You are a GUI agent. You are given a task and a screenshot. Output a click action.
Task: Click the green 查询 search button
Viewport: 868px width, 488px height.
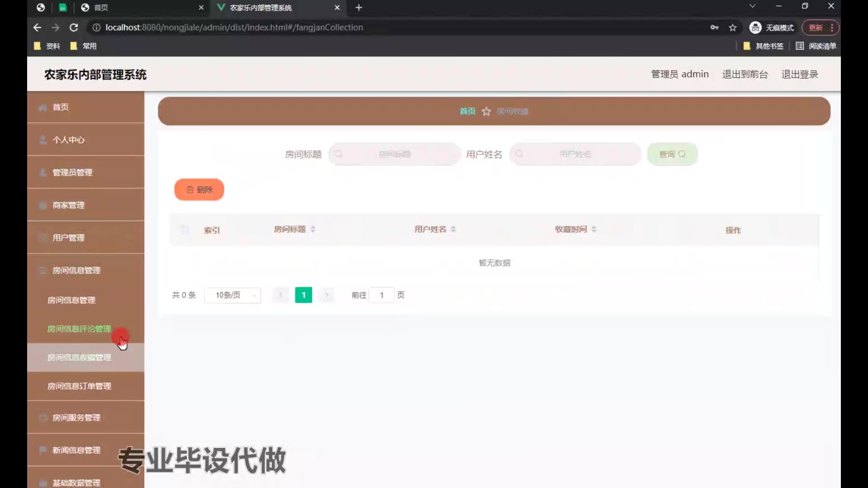(672, 155)
